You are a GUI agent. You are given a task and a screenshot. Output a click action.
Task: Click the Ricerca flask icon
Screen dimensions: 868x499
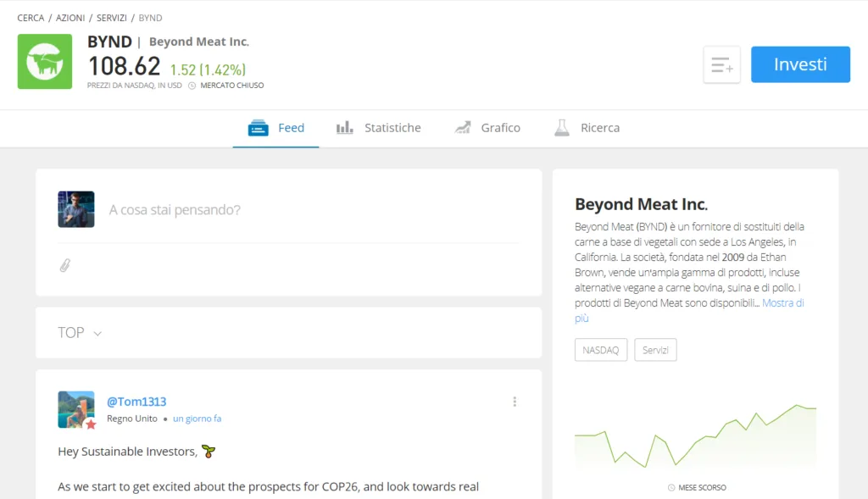pyautogui.click(x=562, y=128)
